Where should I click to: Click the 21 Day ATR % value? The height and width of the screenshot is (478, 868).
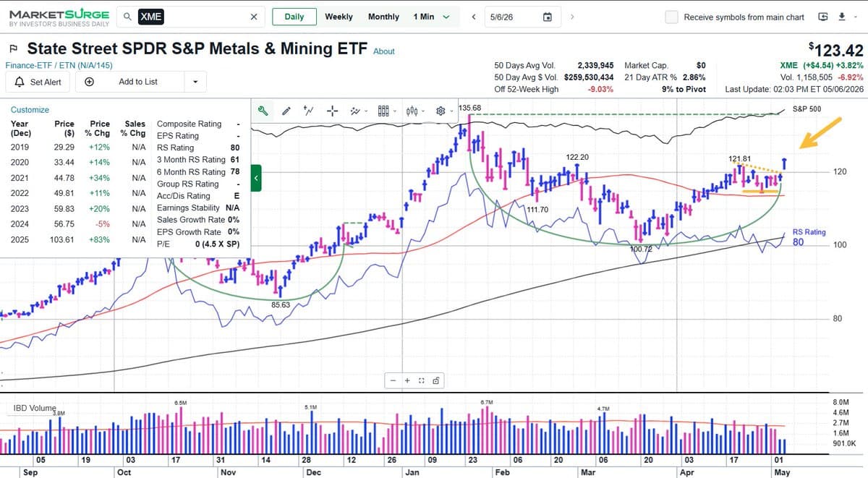pos(694,77)
